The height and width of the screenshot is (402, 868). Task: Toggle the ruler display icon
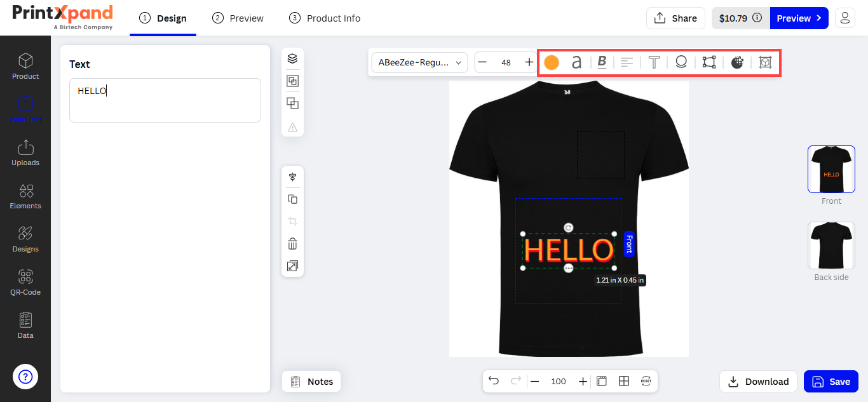[602, 381]
